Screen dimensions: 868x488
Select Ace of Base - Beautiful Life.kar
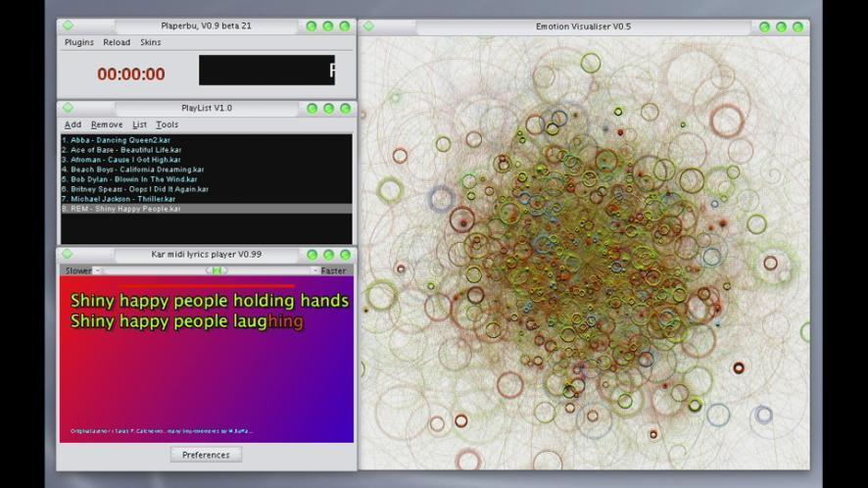(206, 150)
